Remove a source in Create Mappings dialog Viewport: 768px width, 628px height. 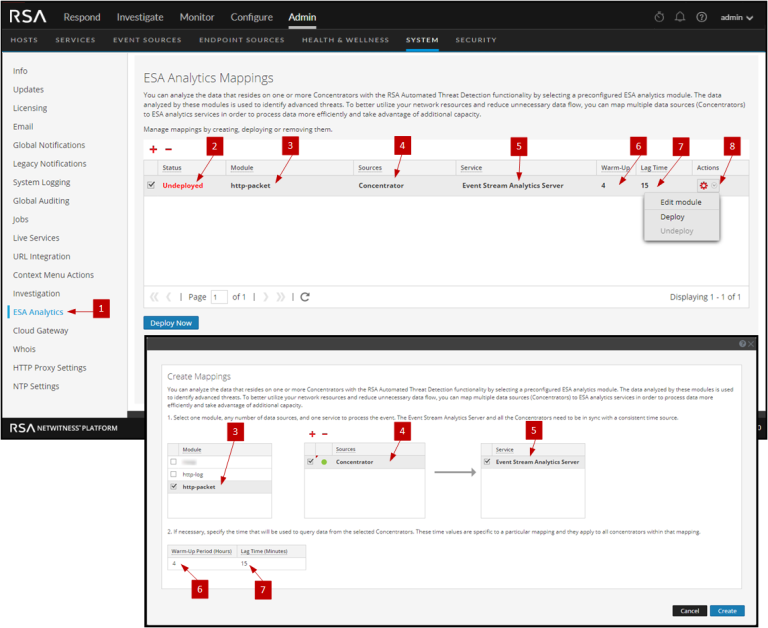324,434
